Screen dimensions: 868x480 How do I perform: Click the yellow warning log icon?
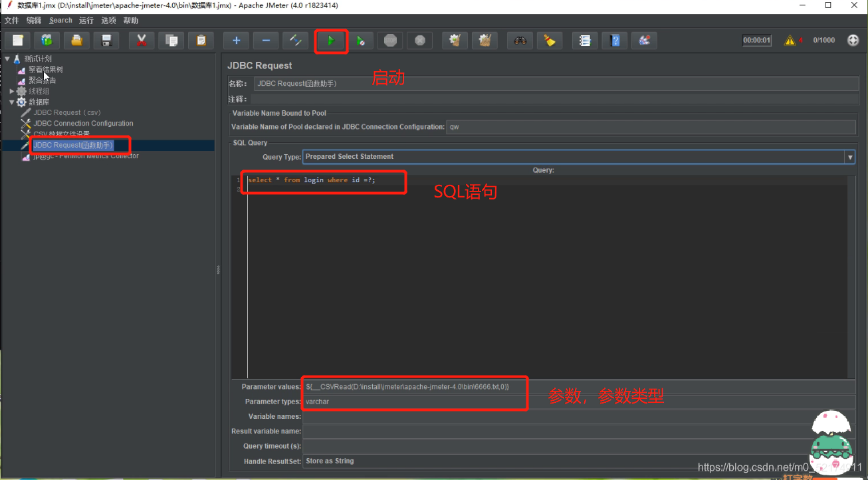click(790, 41)
